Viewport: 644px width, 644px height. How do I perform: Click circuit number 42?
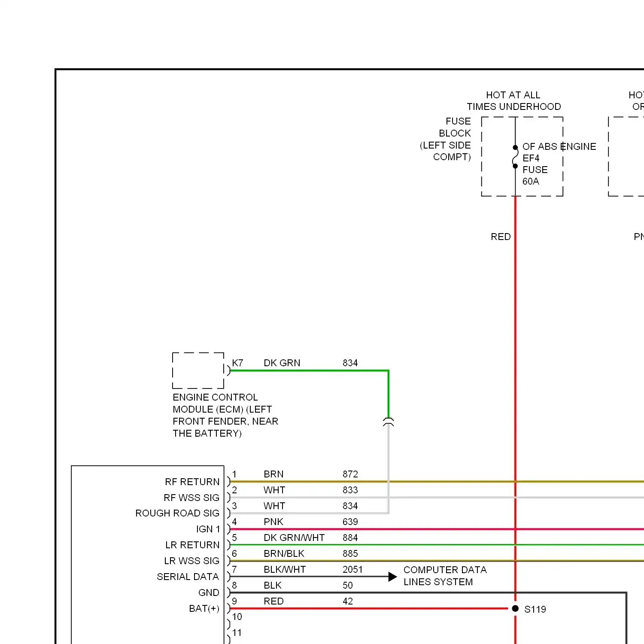[x=348, y=601]
